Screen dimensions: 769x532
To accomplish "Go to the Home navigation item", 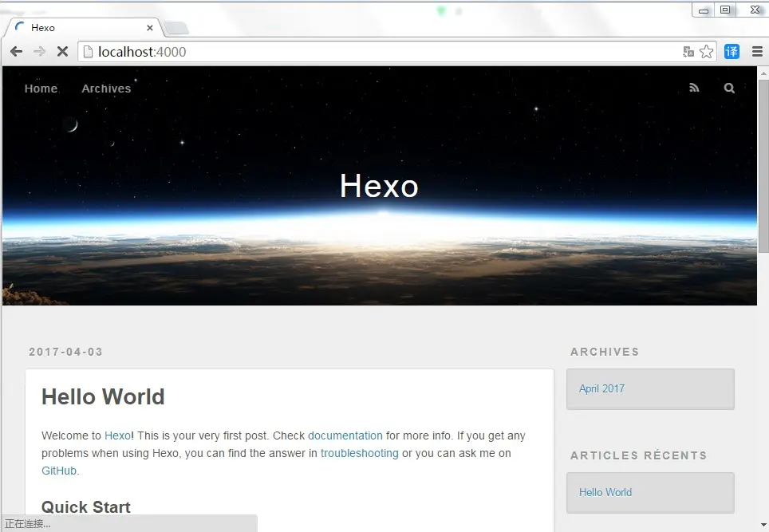I will click(x=41, y=89).
